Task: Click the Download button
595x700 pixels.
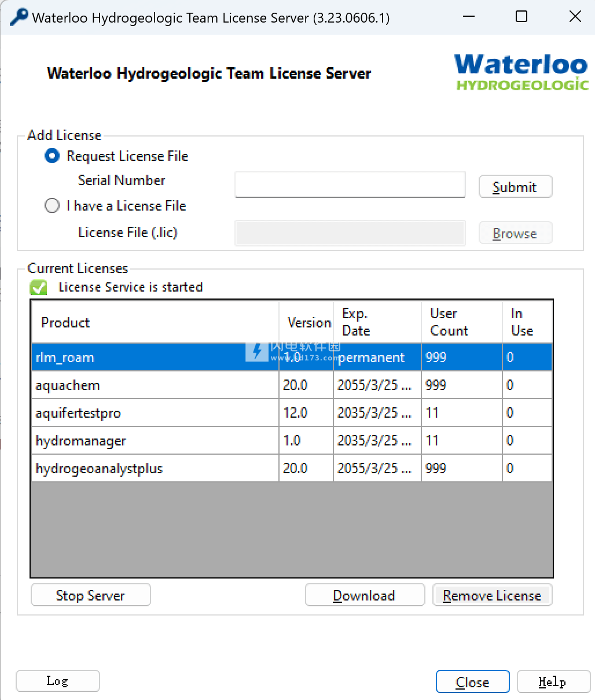Action: click(365, 595)
